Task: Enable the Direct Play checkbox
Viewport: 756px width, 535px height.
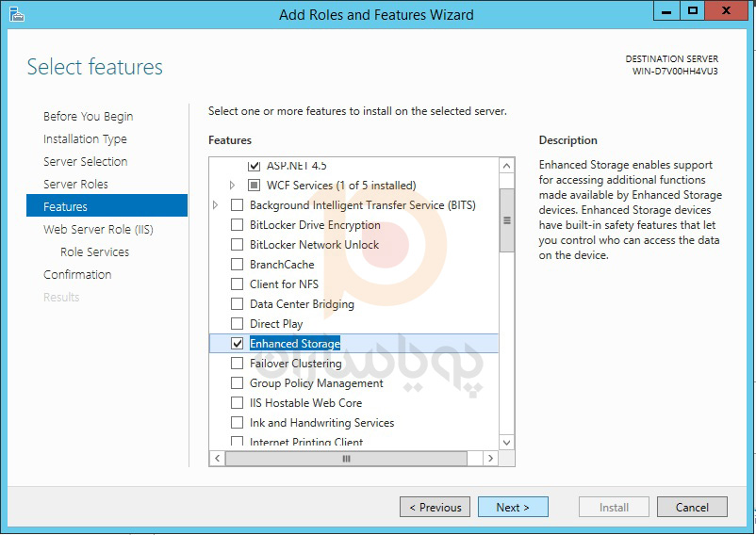Action: pyautogui.click(x=237, y=324)
